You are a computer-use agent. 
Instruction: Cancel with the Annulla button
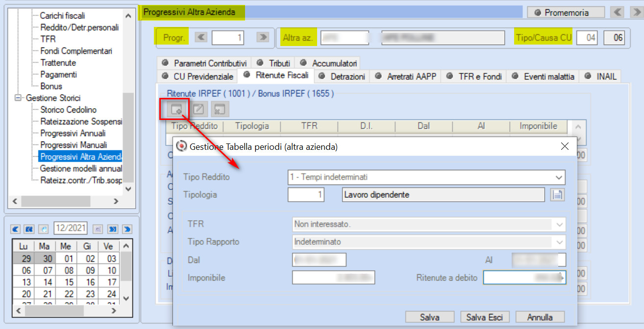[x=540, y=317]
